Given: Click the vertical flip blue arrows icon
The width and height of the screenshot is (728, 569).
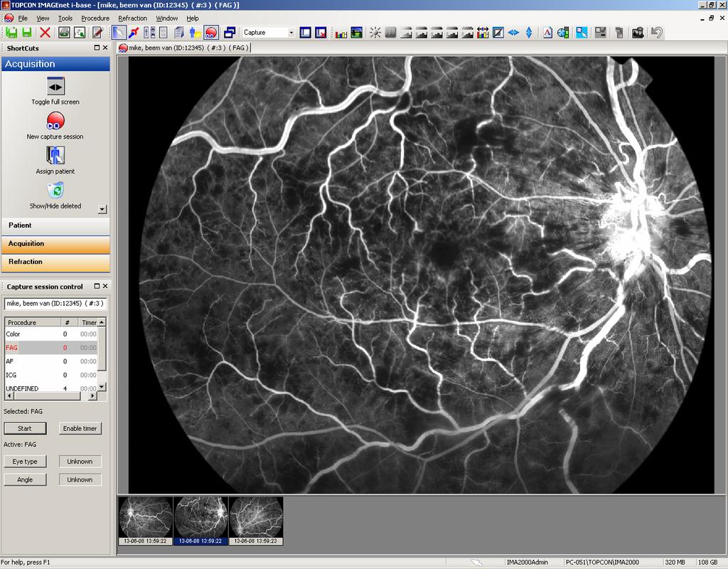Looking at the screenshot, I should pos(529,33).
